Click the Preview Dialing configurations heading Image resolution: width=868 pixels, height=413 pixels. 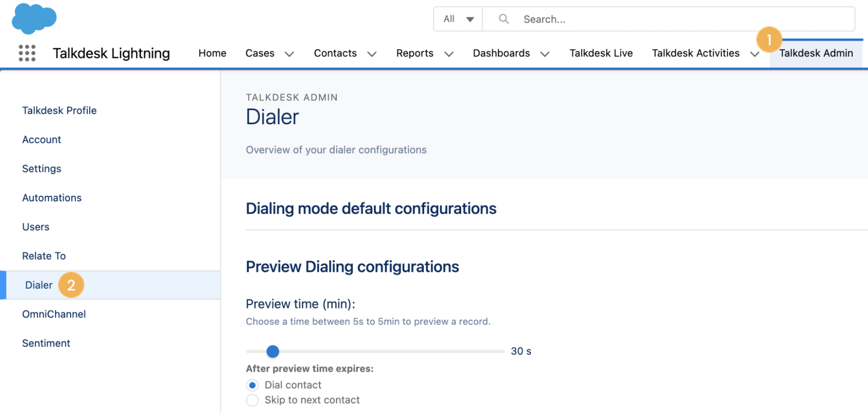pos(352,267)
